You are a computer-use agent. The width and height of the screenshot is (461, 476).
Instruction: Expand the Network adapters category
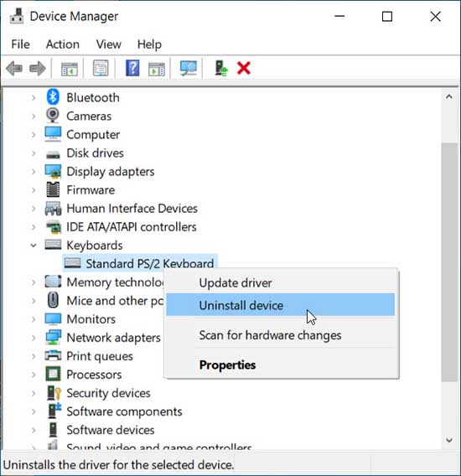pyautogui.click(x=34, y=338)
